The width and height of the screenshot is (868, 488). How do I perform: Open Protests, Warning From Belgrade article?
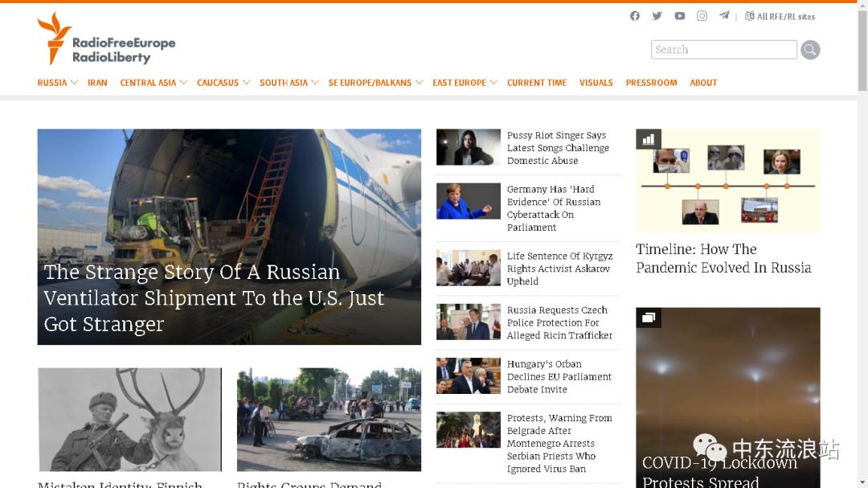[x=559, y=443]
